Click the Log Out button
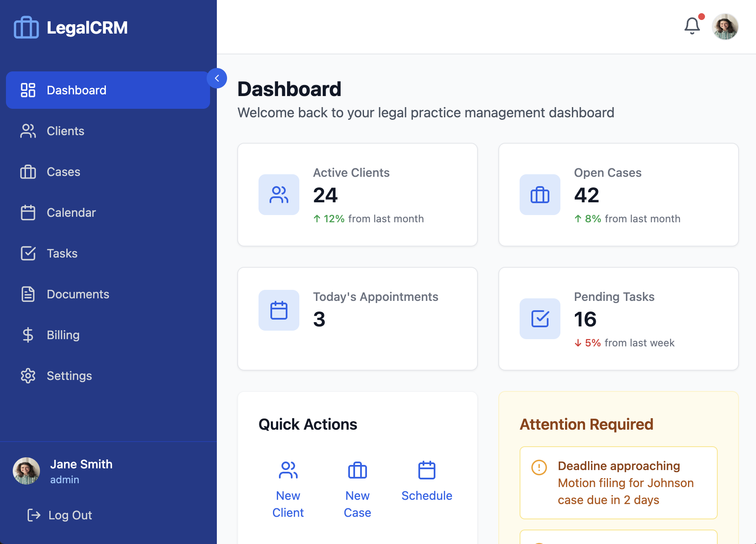 tap(60, 515)
